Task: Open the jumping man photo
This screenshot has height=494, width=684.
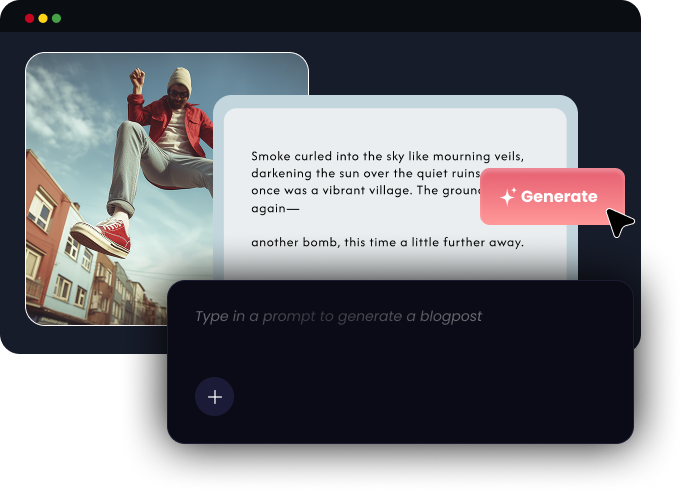Action: point(119,189)
